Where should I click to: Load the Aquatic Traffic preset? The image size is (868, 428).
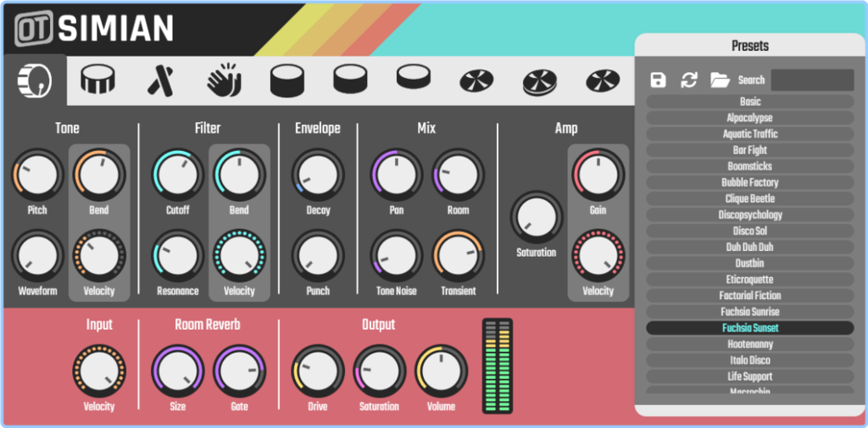[x=750, y=134]
